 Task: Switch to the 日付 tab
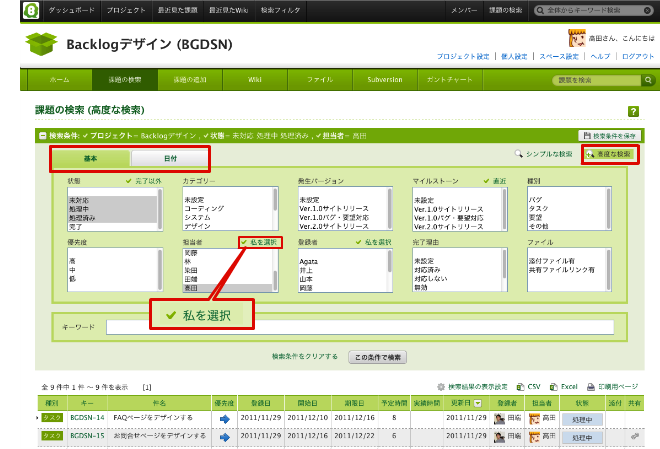coord(170,159)
